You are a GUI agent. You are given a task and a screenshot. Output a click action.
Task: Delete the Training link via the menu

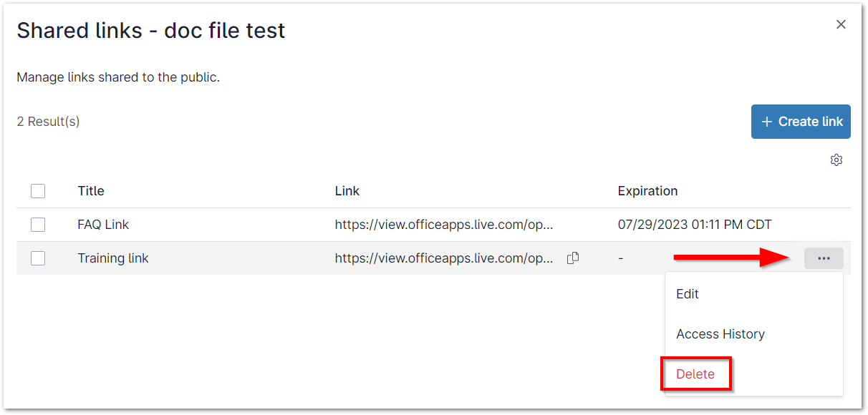click(x=695, y=373)
